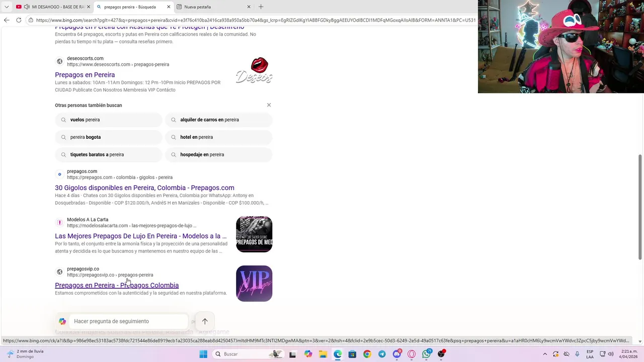
Task: Select 'tiquetes baratos a pereira' suggestion
Action: (109, 154)
